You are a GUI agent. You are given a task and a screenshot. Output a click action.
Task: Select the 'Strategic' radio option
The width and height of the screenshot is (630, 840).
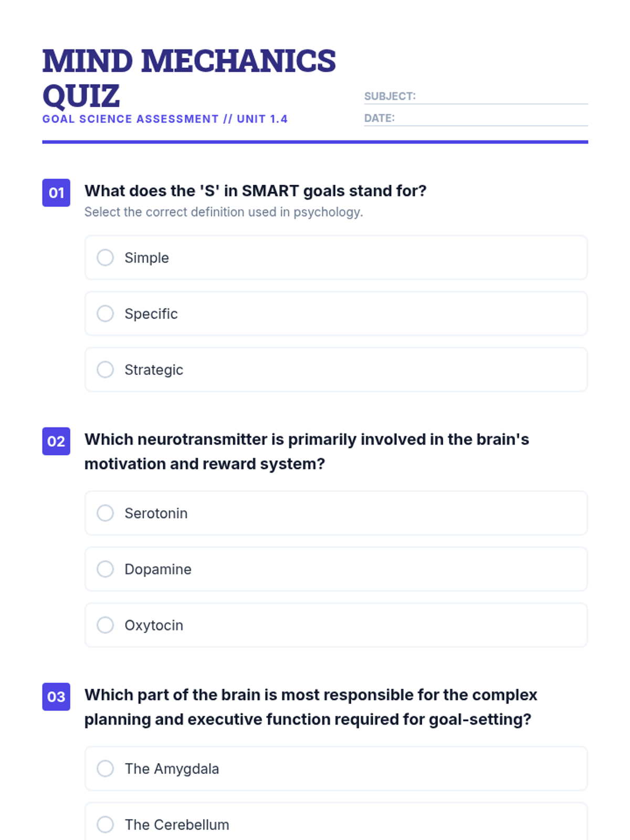[105, 370]
